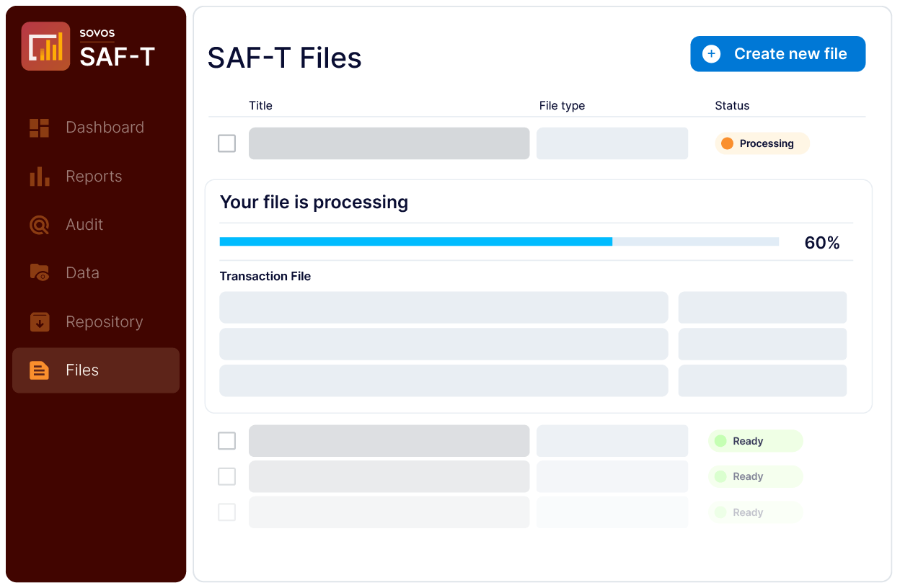
Task: Open the Dashboard menu item
Action: [x=105, y=128]
